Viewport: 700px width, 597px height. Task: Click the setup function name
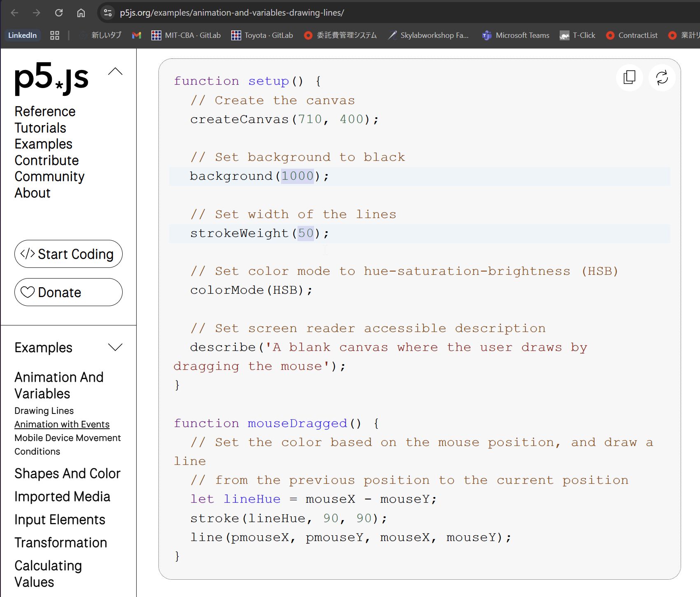coord(268,81)
